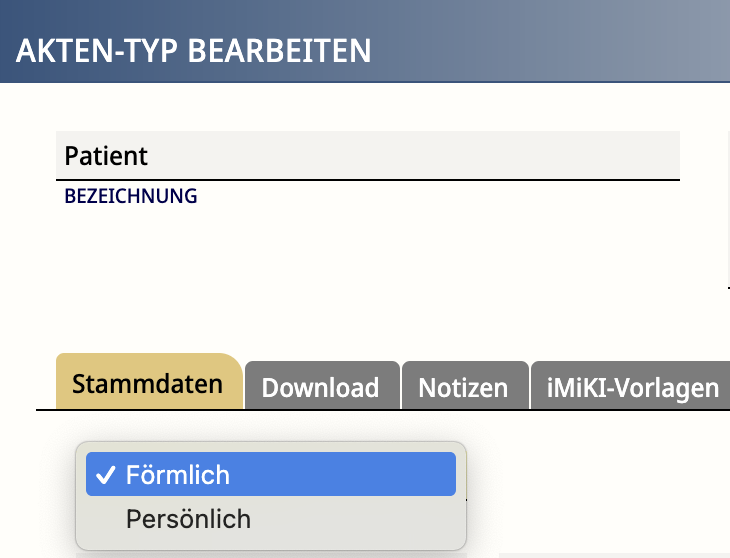Click empty area right of iMiKI-Vorlagen tab
The image size is (730, 558).
click(726, 386)
